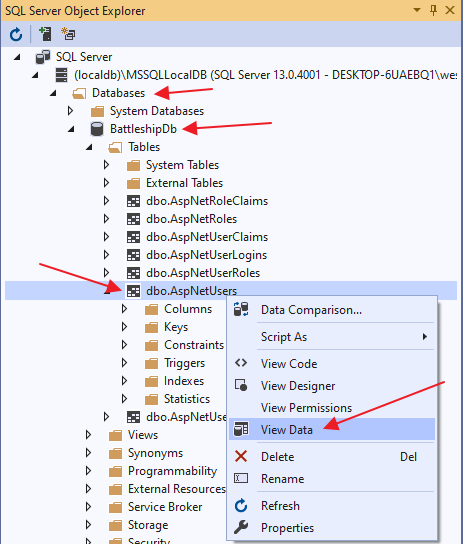Expand the Views folder node
The image size is (463, 544).
[x=88, y=435]
